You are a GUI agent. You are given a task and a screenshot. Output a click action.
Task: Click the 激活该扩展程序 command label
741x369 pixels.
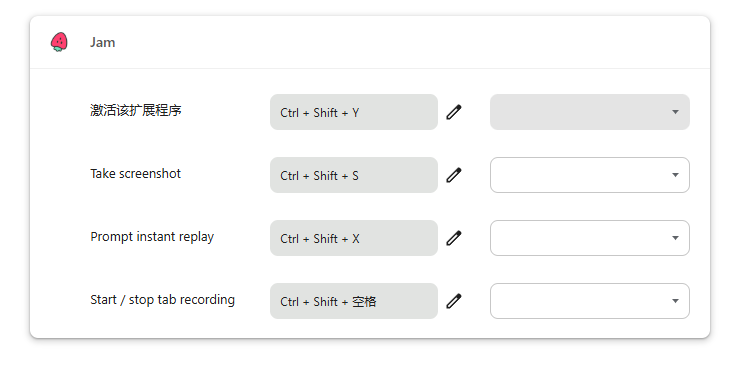click(x=136, y=111)
